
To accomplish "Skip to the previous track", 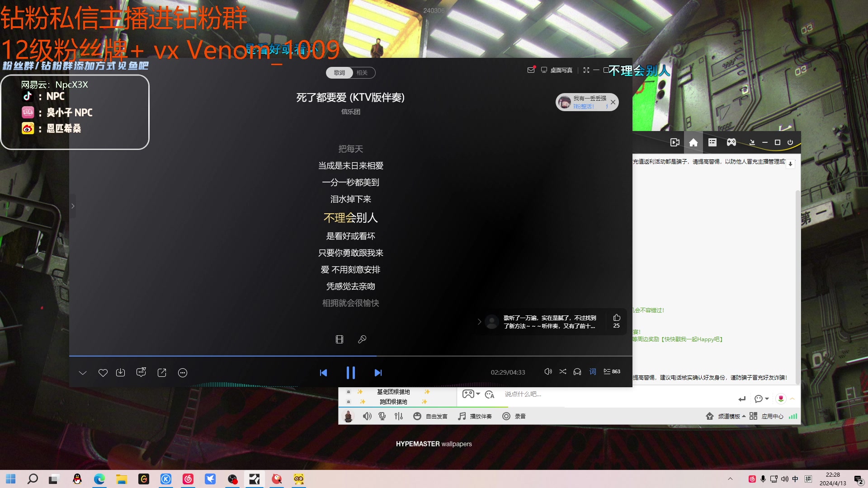I will [323, 373].
